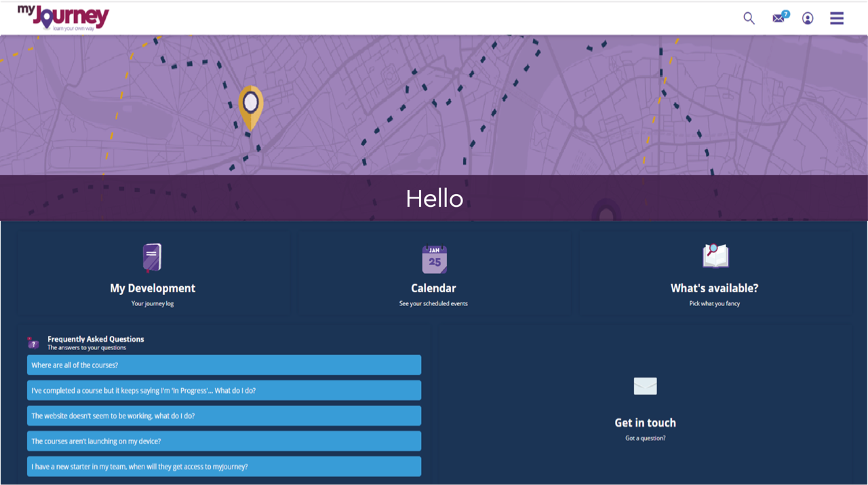Click the yellow map pin on banner
Screen dimensions: 868x485
[x=250, y=105]
